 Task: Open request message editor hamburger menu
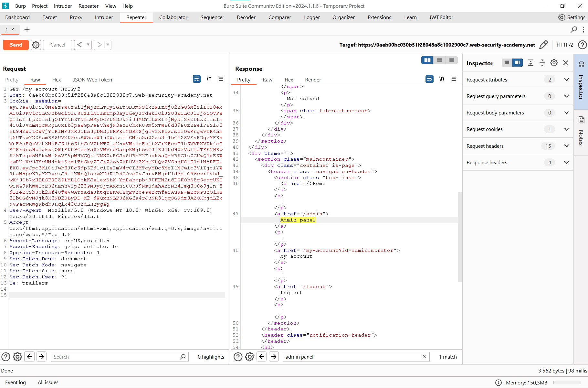coord(221,79)
